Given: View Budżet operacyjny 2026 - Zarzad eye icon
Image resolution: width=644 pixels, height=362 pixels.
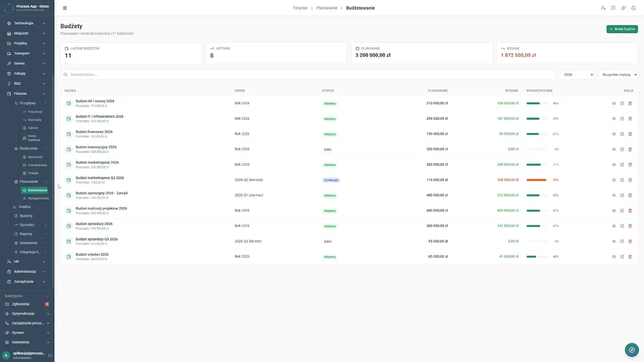Looking at the screenshot, I should [x=614, y=195].
